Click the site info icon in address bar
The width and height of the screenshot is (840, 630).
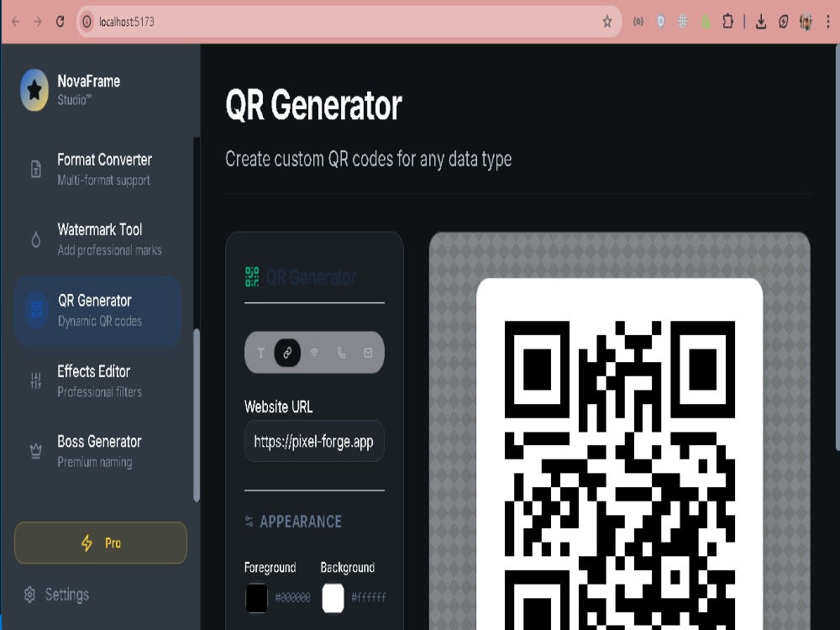coord(87,22)
